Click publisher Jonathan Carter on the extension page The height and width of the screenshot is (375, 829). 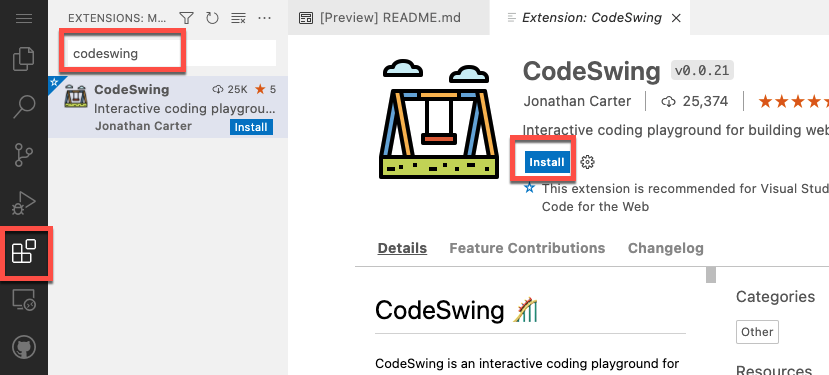(x=577, y=101)
